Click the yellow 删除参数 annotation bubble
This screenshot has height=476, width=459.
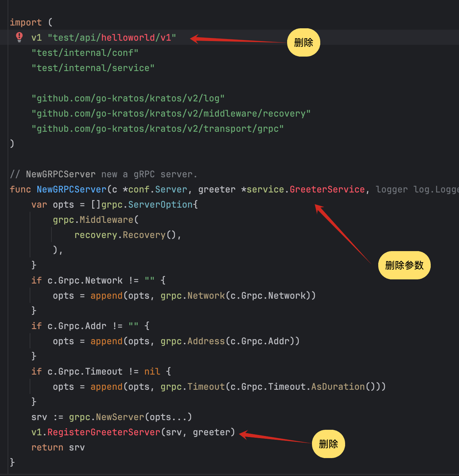click(404, 265)
